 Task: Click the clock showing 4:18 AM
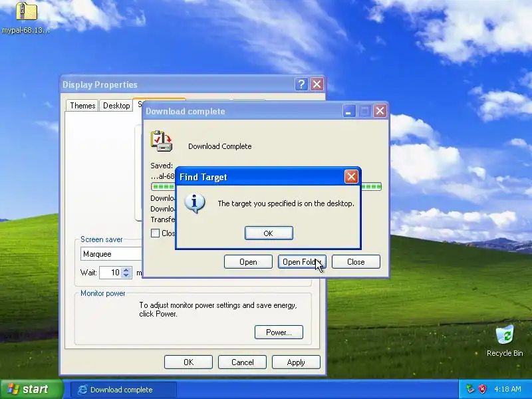(507, 389)
